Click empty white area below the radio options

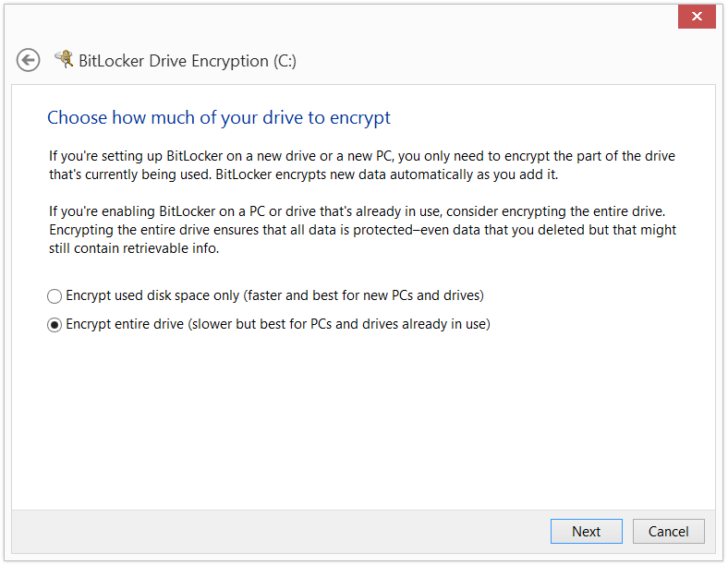click(x=362, y=417)
